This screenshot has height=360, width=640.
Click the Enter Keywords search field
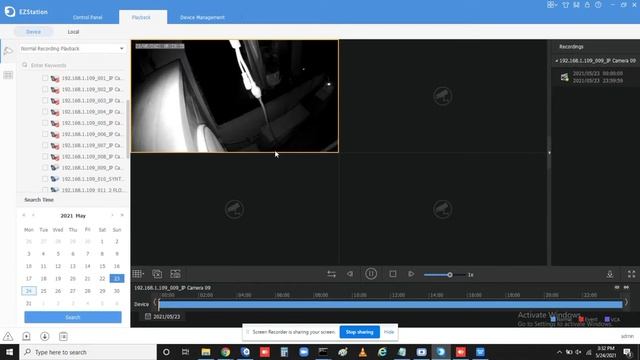pos(73,65)
